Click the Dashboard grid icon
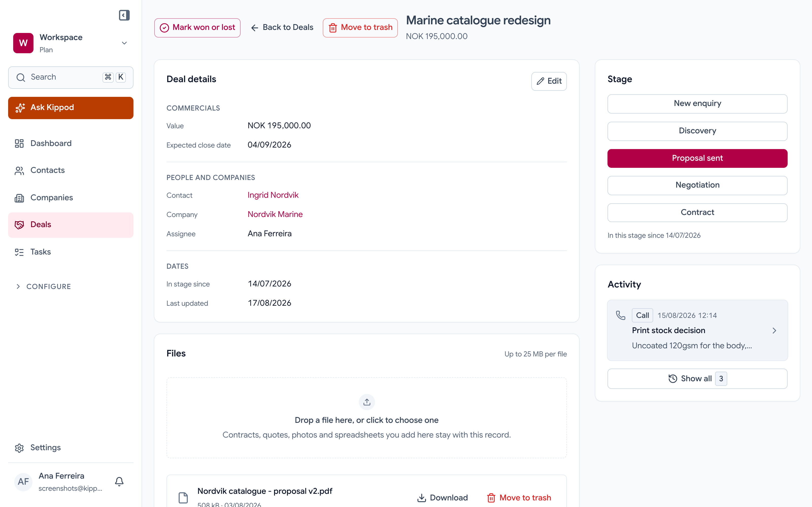The height and width of the screenshot is (507, 812). 19,143
